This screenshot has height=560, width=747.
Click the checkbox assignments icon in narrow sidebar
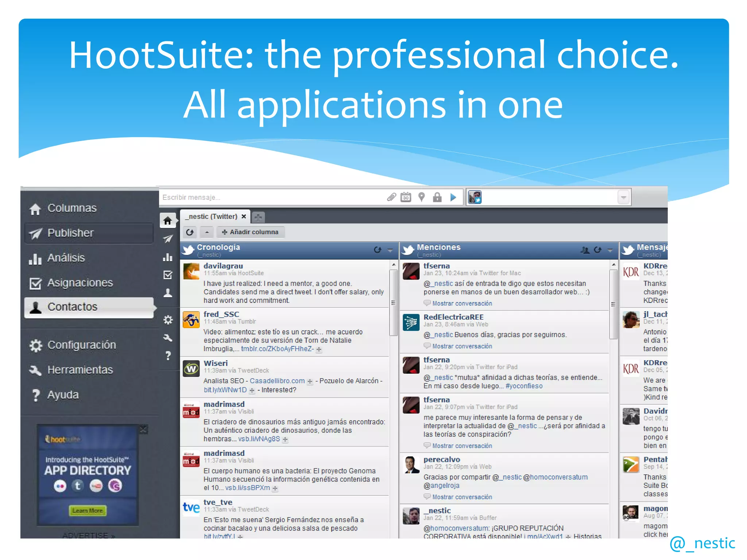click(x=168, y=275)
